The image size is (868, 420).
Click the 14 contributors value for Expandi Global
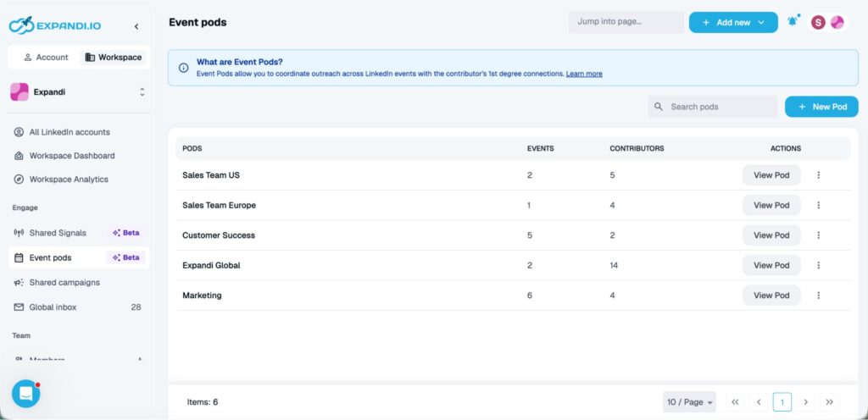point(614,265)
